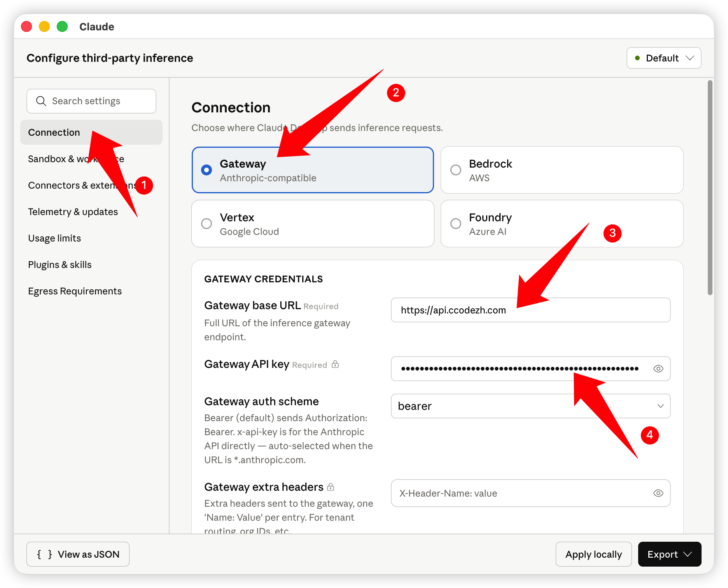This screenshot has height=588, width=728.
Task: Click the lock icon beside Gateway extra headers
Action: 331,487
